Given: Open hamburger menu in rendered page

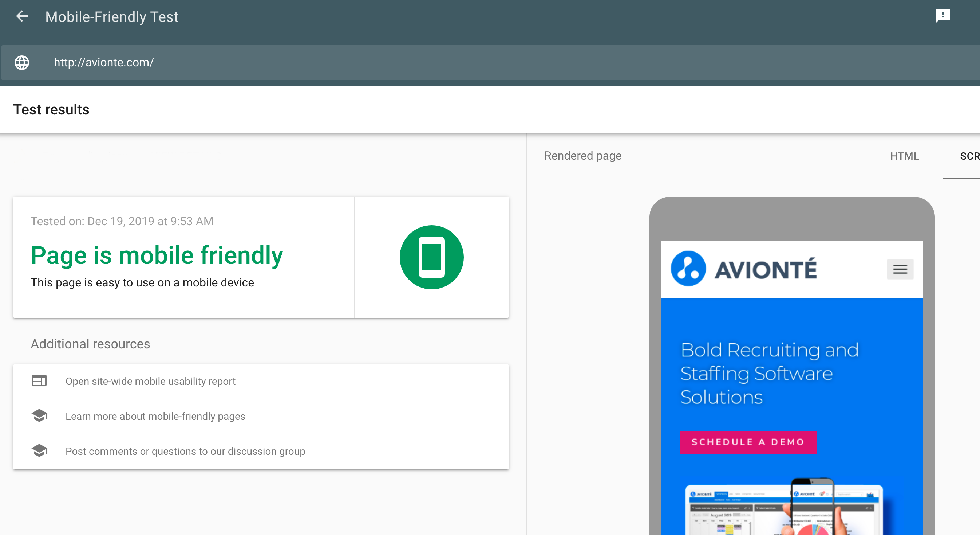Looking at the screenshot, I should point(900,269).
